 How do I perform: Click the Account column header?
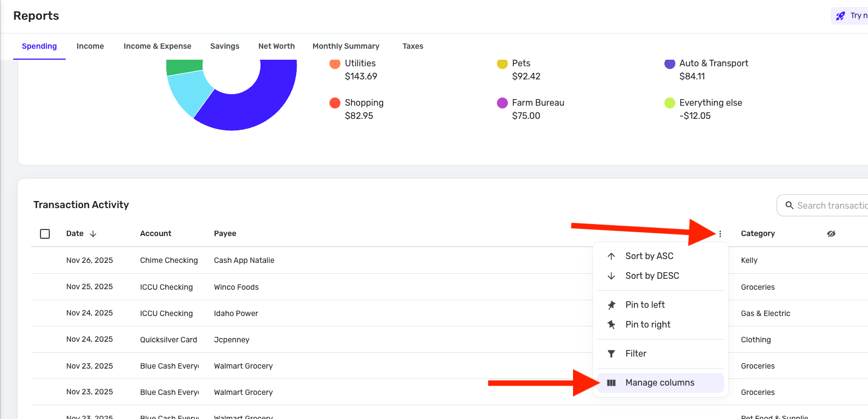[155, 234]
